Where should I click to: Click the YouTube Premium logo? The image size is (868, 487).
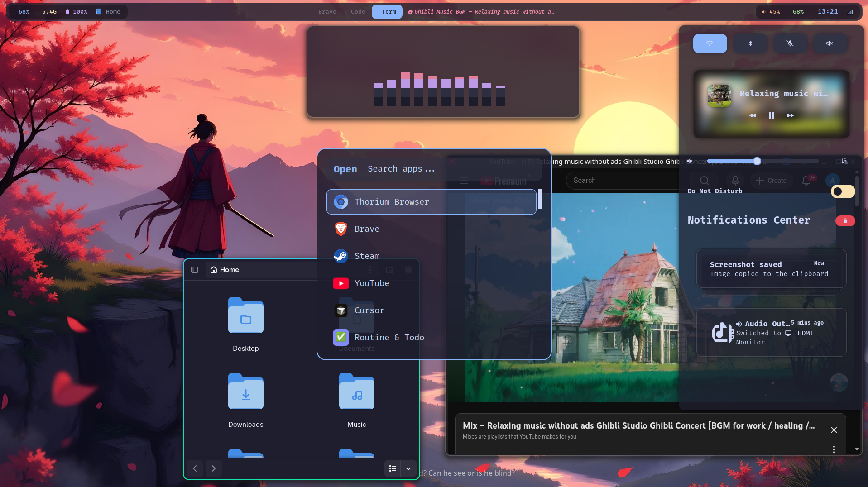[504, 181]
